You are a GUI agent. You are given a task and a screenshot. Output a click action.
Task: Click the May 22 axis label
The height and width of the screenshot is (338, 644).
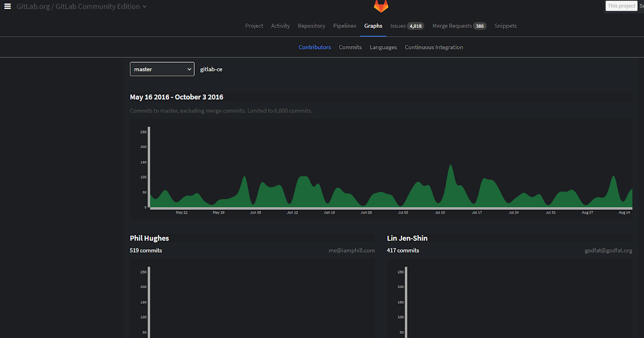coord(182,212)
